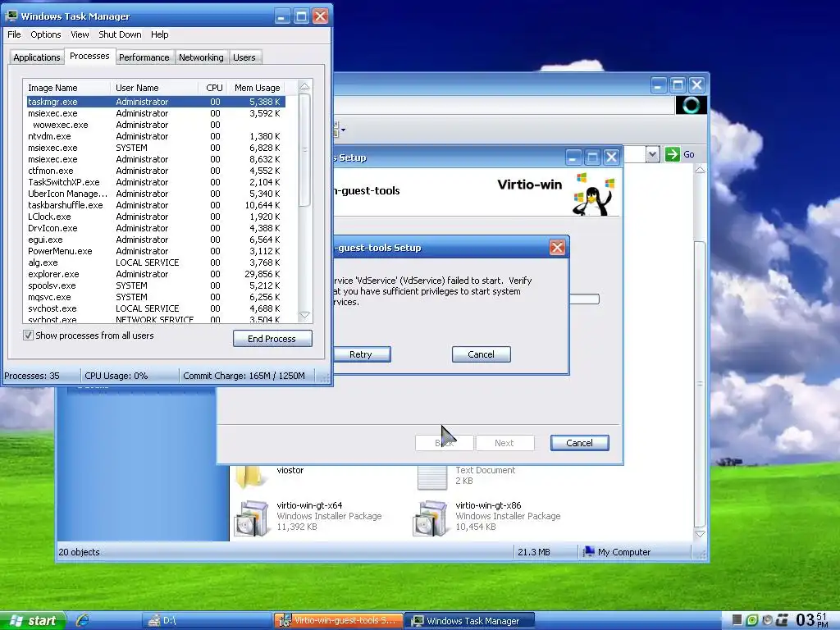The height and width of the screenshot is (630, 840).
Task: Sort processes by Image Name column
Action: 67,87
